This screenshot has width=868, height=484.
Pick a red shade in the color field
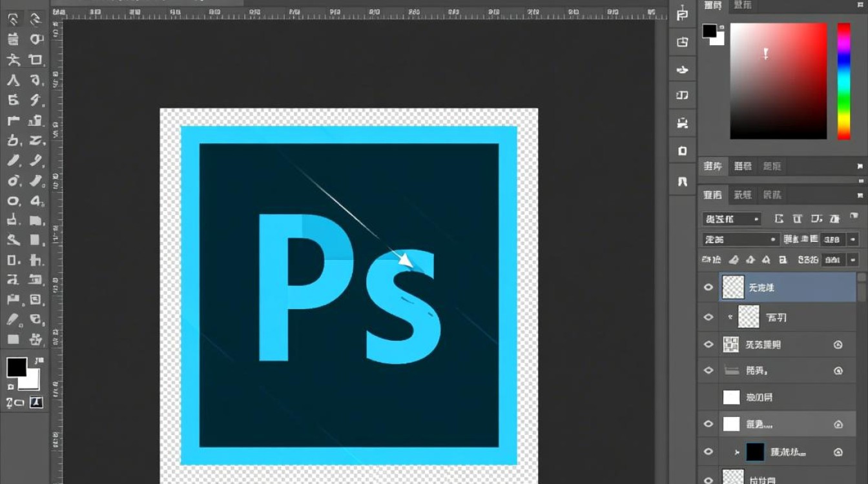pyautogui.click(x=778, y=81)
